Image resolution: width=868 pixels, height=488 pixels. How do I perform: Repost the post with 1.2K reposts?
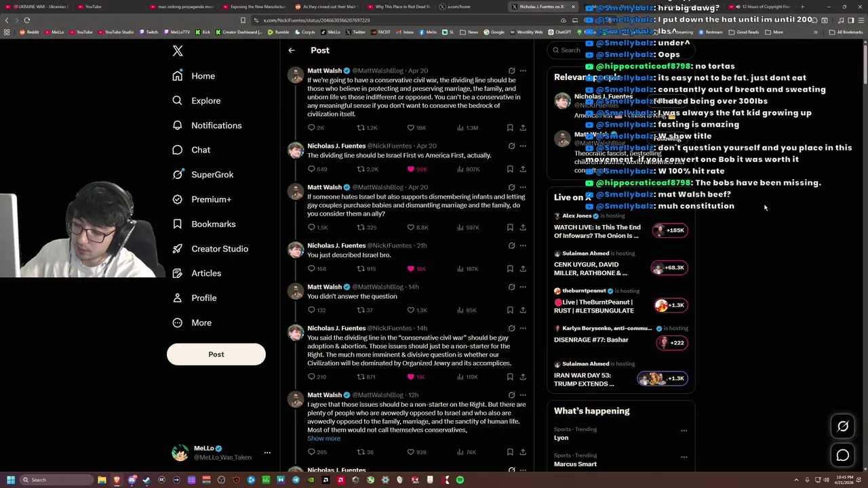point(367,127)
